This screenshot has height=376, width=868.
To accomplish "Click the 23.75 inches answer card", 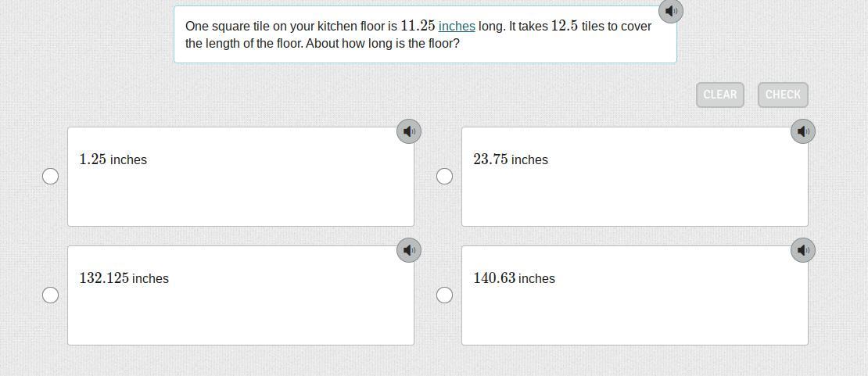I will point(634,188).
